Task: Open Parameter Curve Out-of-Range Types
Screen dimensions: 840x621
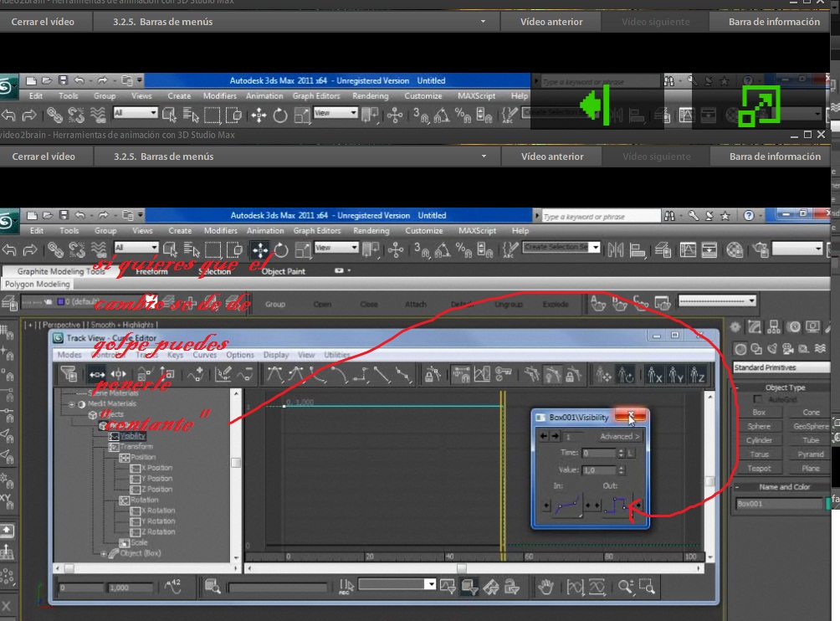Action: (x=482, y=374)
